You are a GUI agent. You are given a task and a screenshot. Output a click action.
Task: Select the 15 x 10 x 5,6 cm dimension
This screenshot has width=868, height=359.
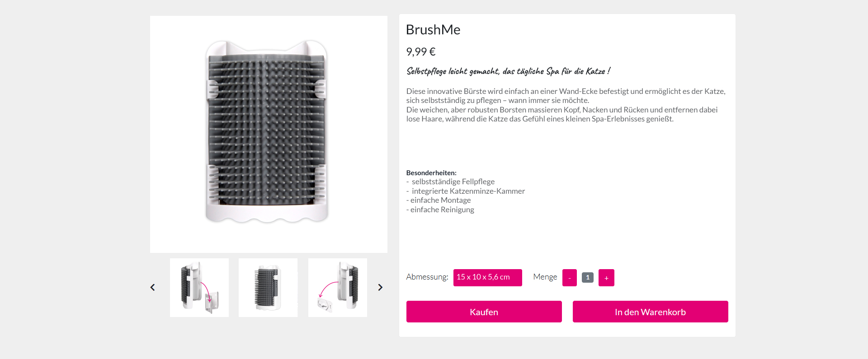[487, 277]
